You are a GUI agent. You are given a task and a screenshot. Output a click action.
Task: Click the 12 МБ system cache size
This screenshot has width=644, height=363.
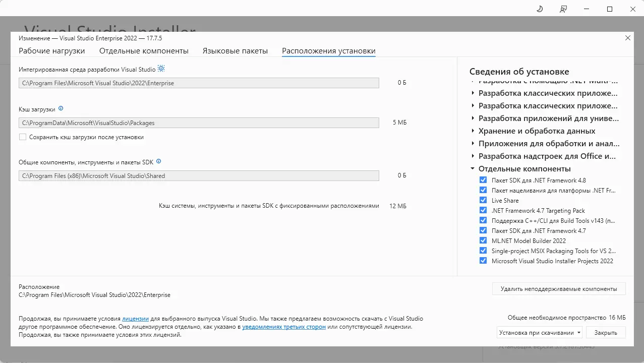click(x=397, y=206)
